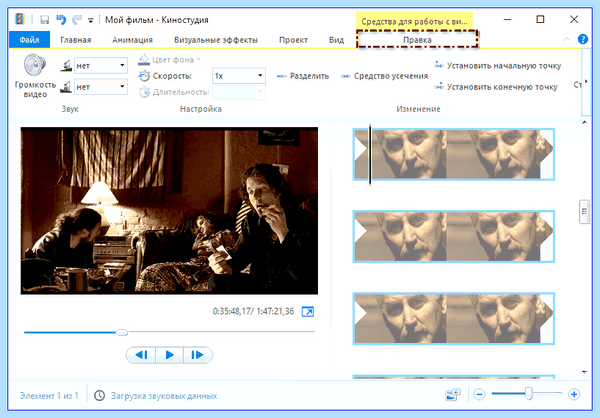The image size is (600, 418).
Task: Redo action via title bar arrow
Action: (77, 20)
